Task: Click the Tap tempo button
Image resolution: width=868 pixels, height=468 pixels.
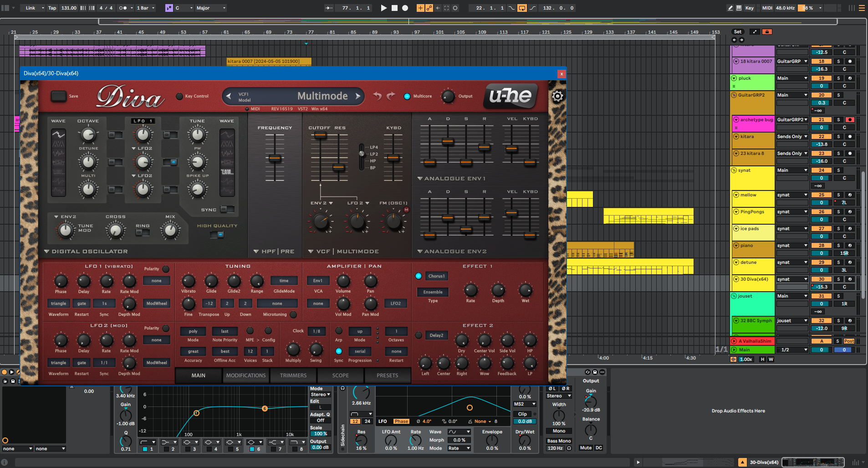Action: pos(52,8)
